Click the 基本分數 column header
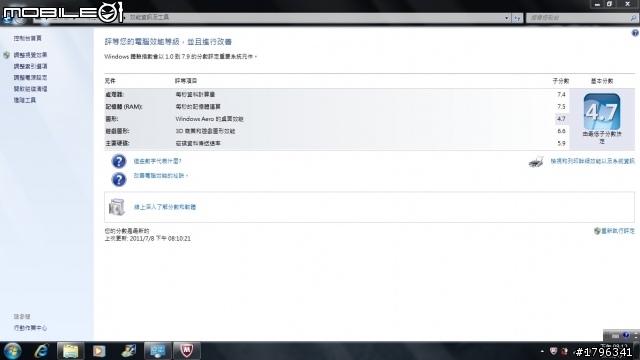Screen dimensions: 640x360 (x=602, y=81)
